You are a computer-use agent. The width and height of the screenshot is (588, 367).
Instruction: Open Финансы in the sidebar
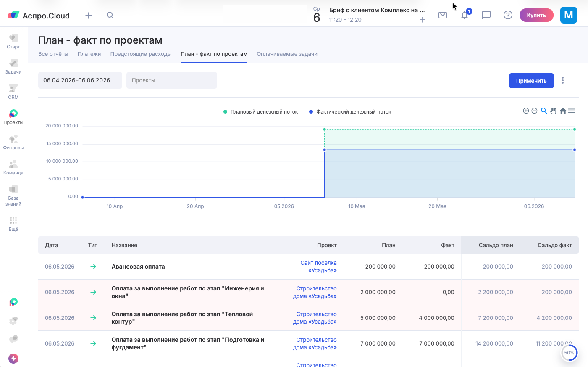(x=13, y=142)
